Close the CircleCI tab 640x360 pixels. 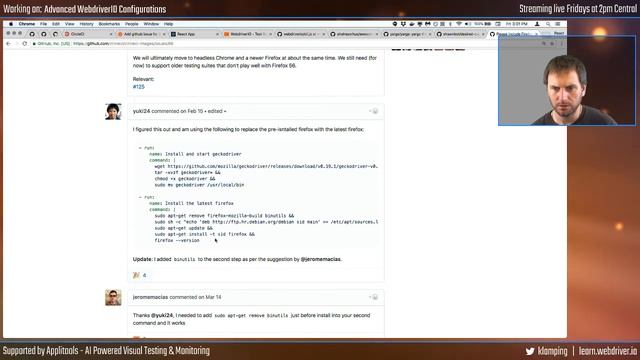tap(111, 34)
